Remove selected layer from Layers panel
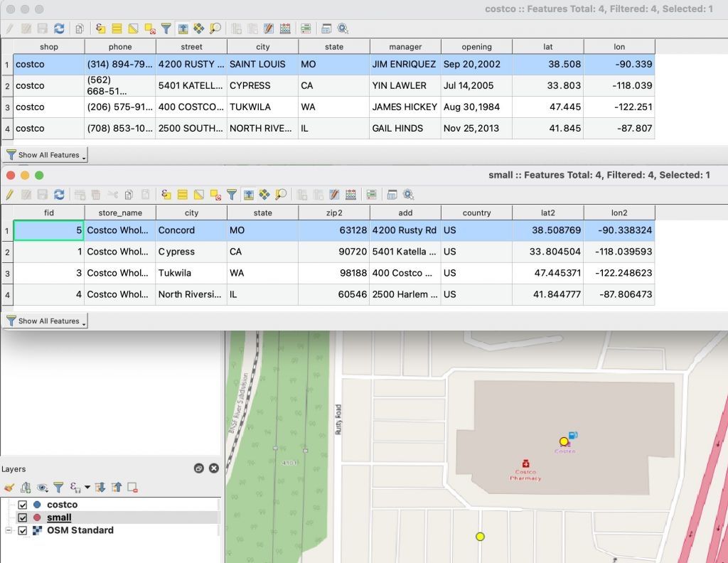Viewport: 728px width, 563px height. (x=132, y=488)
